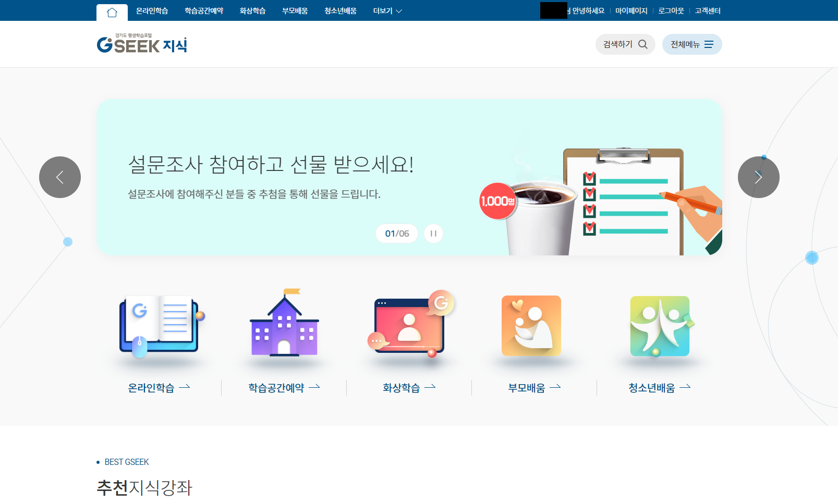Click the GSEEK 지식 logo
This screenshot has width=838, height=504.
[x=142, y=44]
